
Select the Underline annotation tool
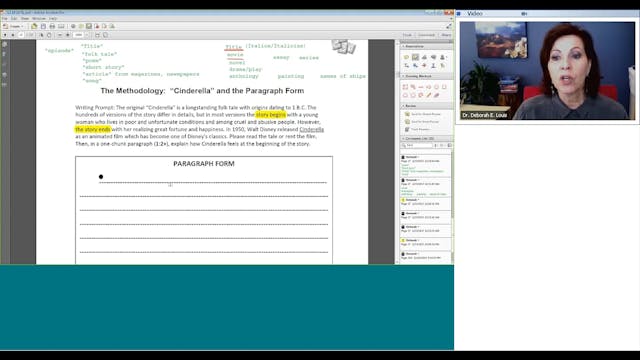click(x=433, y=65)
